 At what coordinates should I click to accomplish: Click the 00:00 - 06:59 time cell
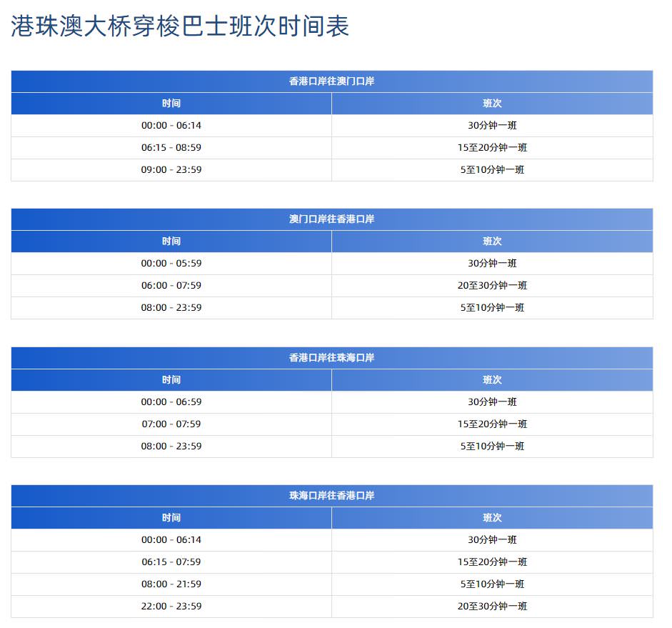click(x=171, y=402)
